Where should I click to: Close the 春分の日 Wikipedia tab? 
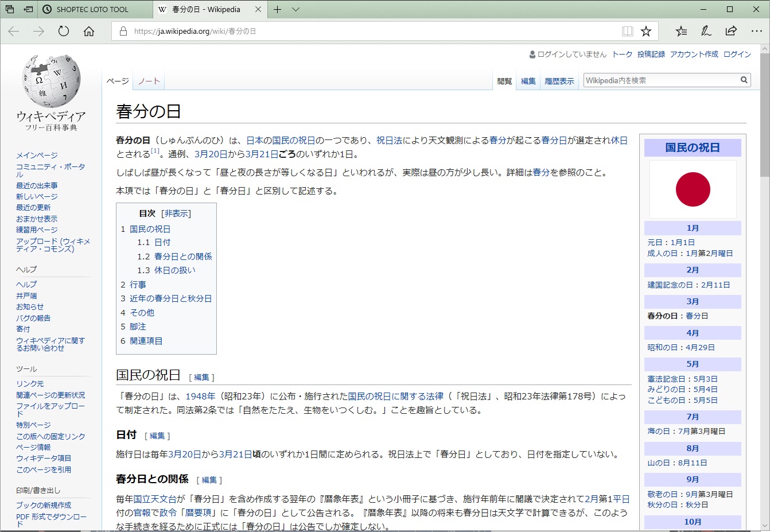[258, 9]
